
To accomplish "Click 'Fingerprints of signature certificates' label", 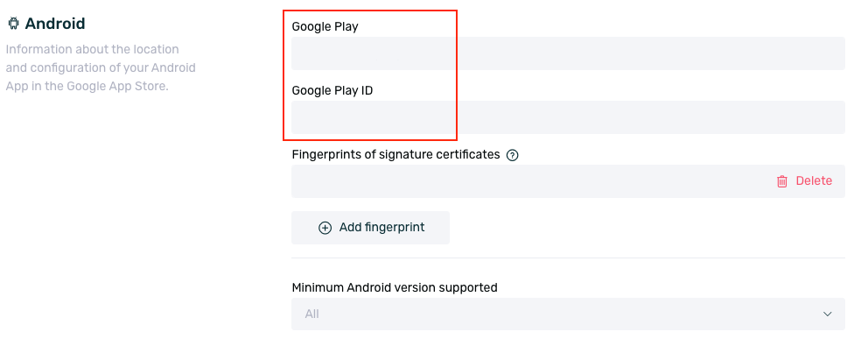I will 395,154.
